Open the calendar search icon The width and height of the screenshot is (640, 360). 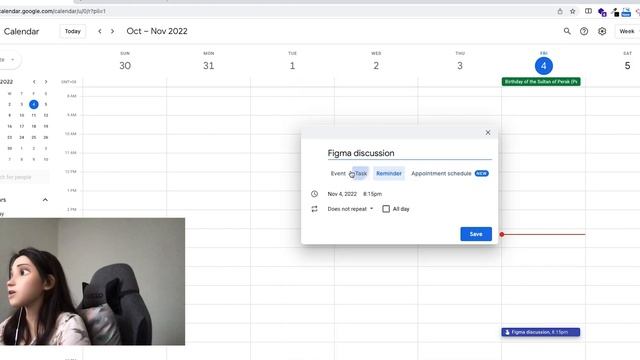[567, 31]
